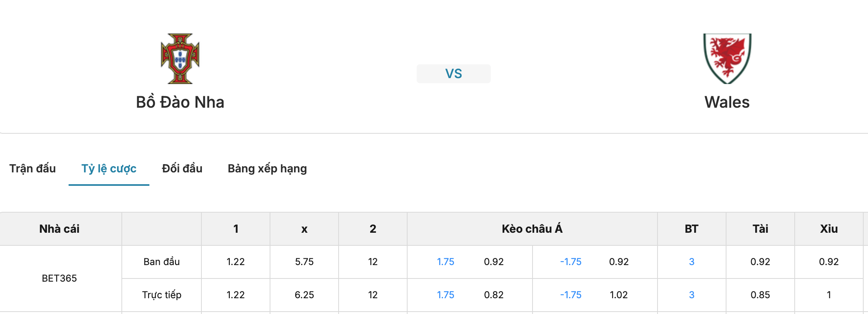Select the BET365 bookmaker cell
The image size is (868, 314).
(x=60, y=278)
